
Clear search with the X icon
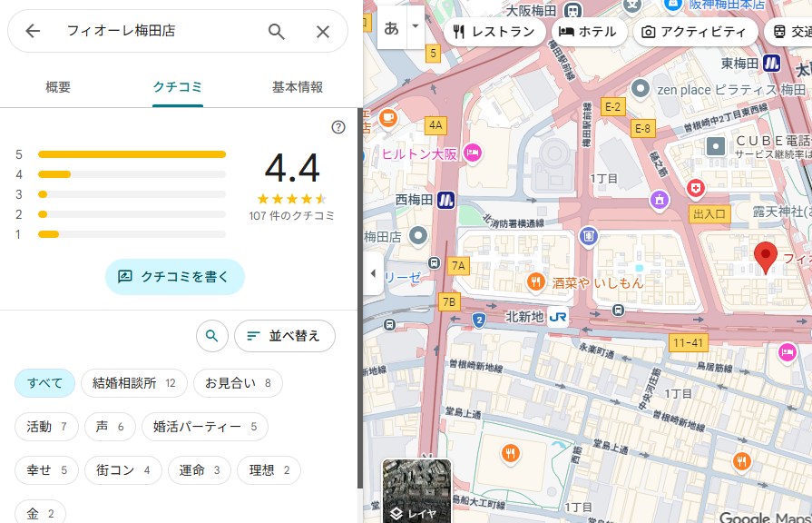pos(323,32)
